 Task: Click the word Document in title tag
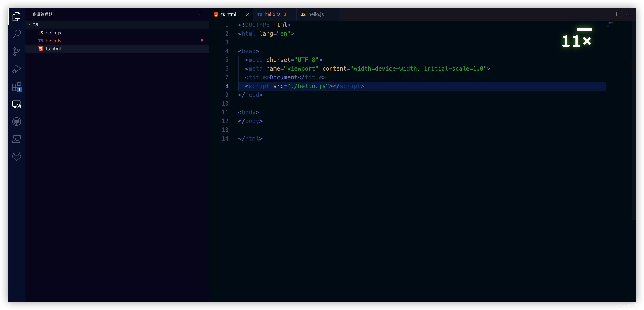pyautogui.click(x=284, y=77)
